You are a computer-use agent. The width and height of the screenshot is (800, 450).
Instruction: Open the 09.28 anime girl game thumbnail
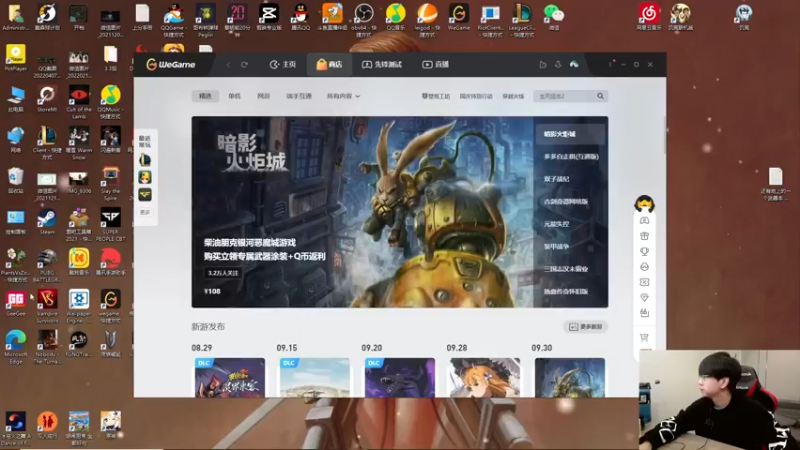tap(485, 378)
